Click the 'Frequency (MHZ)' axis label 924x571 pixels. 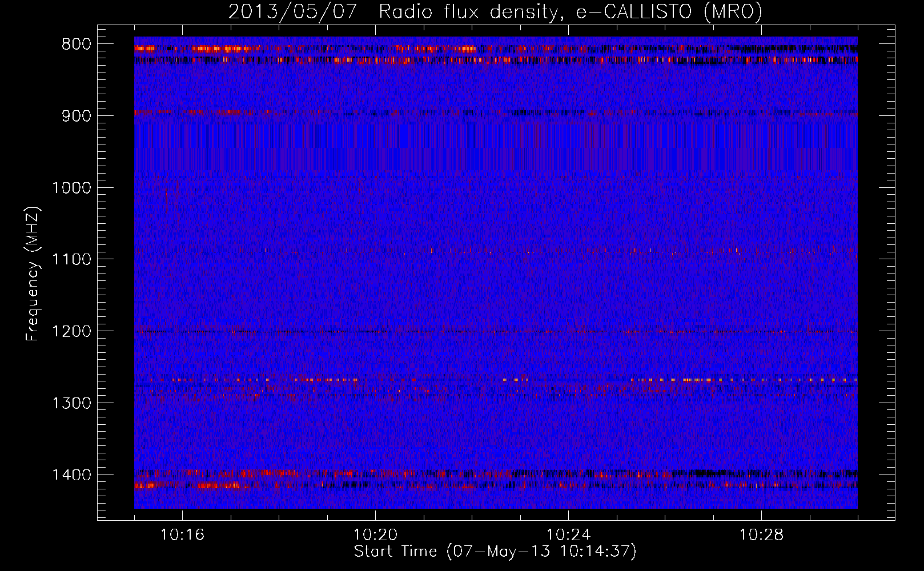click(x=33, y=274)
